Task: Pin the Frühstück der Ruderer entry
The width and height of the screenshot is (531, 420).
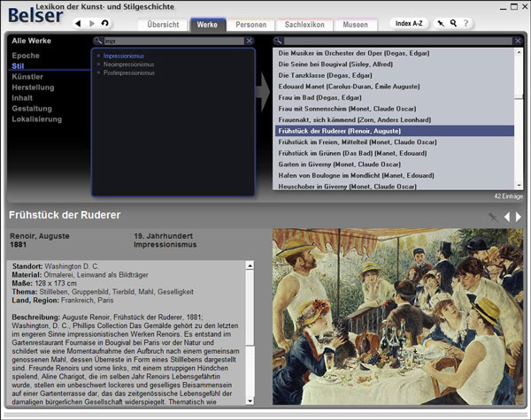Action: (x=493, y=217)
